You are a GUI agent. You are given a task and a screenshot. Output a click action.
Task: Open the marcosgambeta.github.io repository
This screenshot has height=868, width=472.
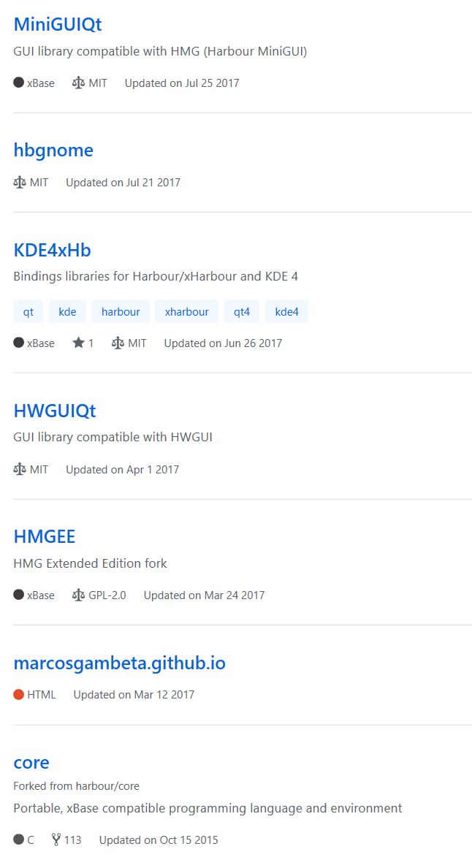[x=120, y=663]
